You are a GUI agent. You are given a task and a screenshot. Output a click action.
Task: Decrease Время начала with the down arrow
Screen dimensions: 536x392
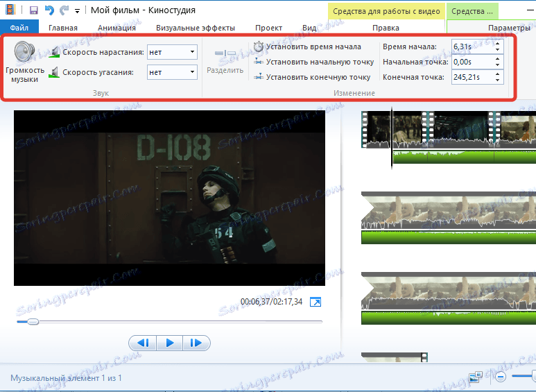(x=498, y=50)
